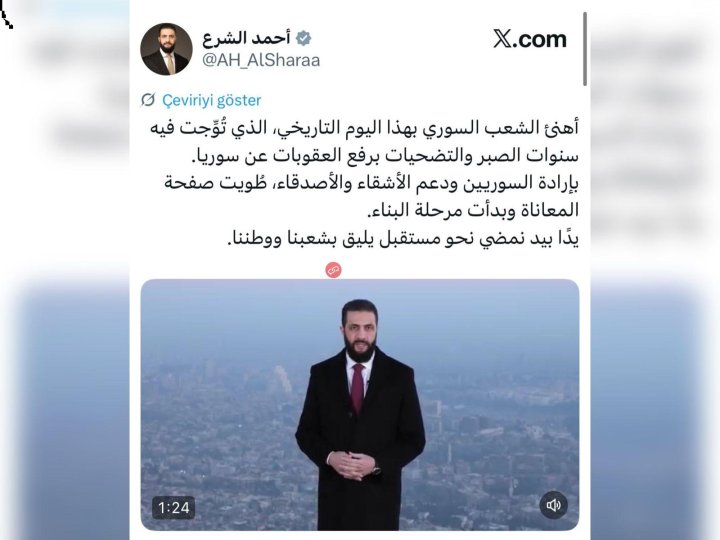Click the 1:24 video duration badge

[174, 507]
